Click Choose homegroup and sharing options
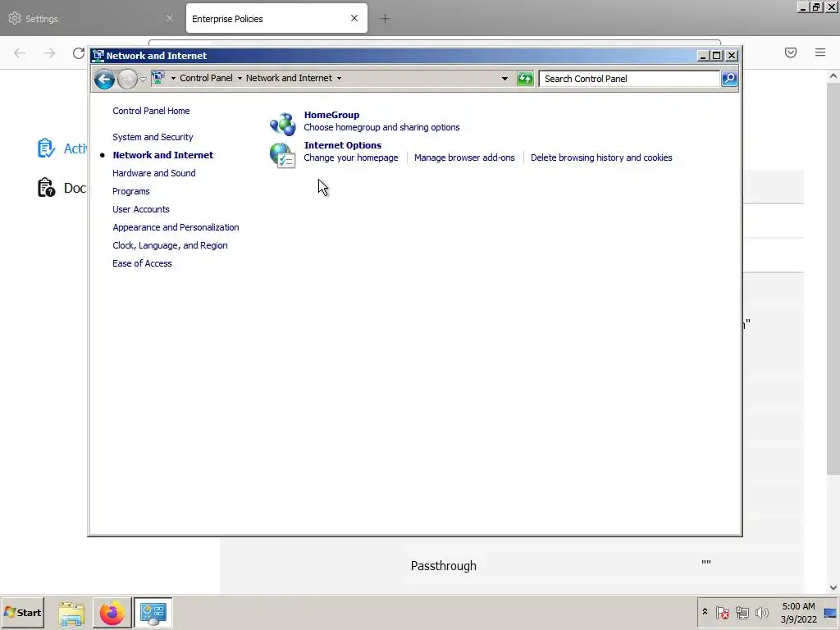The image size is (840, 630). 381,127
